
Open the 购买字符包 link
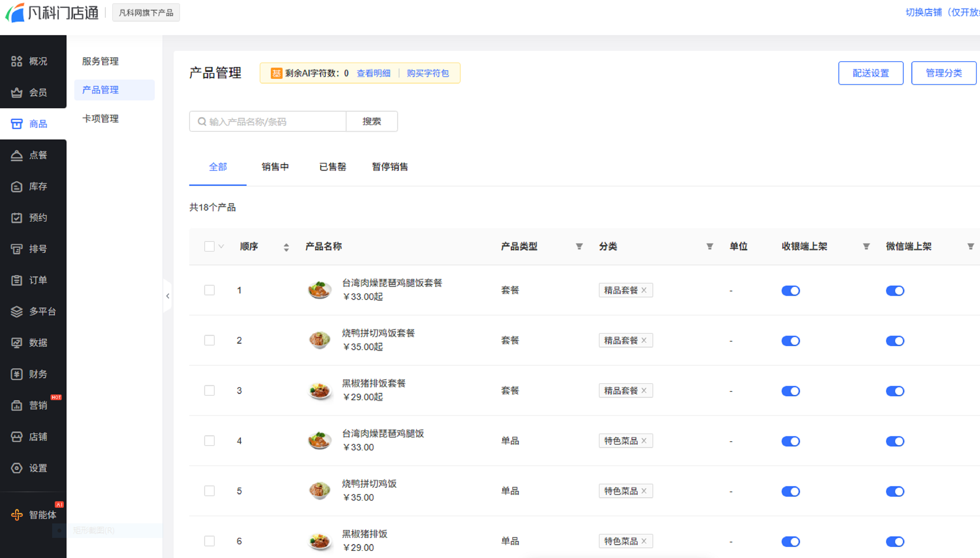(427, 73)
